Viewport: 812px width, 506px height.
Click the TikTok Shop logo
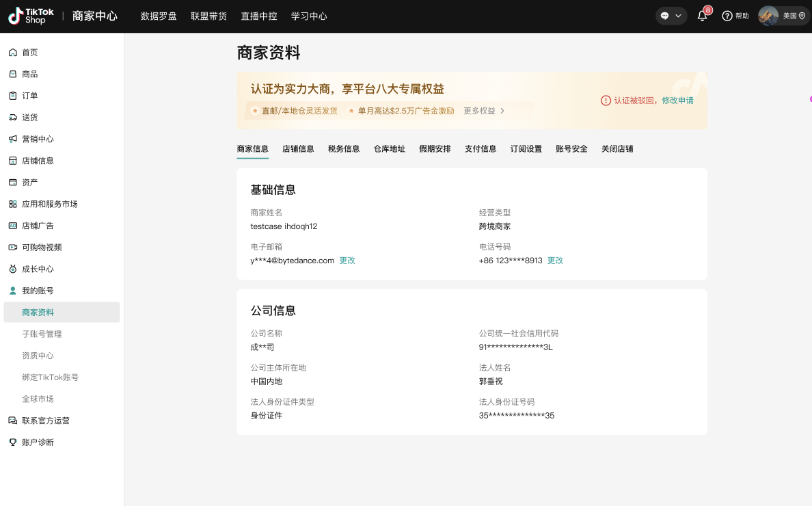(x=31, y=16)
